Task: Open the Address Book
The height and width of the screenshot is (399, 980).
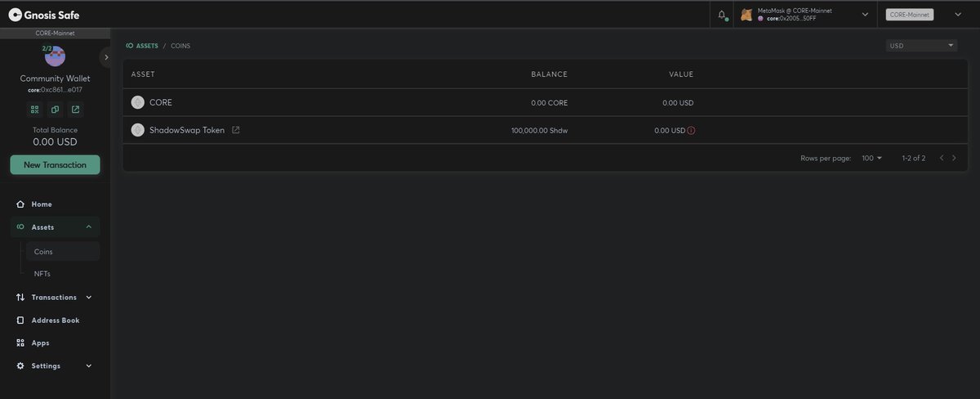Action: pyautogui.click(x=55, y=321)
